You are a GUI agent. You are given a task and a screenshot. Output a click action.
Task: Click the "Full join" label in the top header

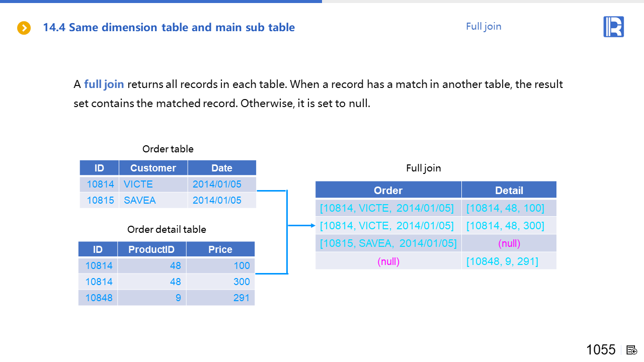484,26
